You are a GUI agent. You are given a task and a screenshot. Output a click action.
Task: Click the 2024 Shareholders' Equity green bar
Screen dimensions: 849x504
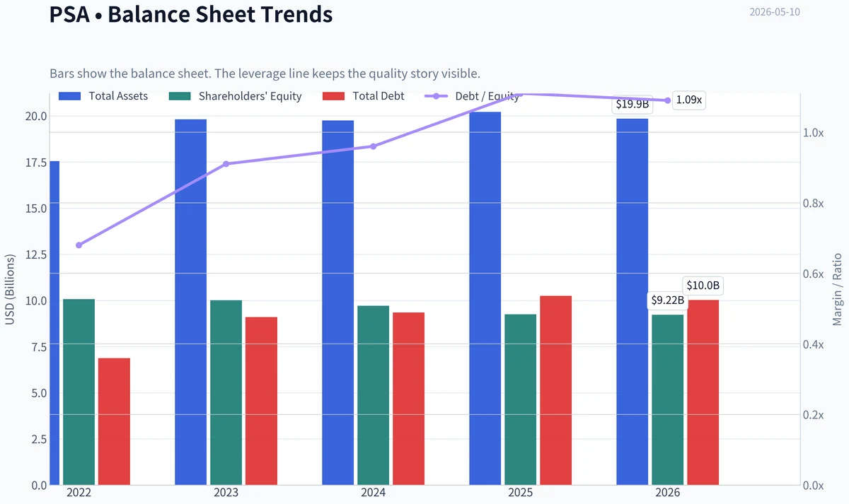[x=374, y=395]
